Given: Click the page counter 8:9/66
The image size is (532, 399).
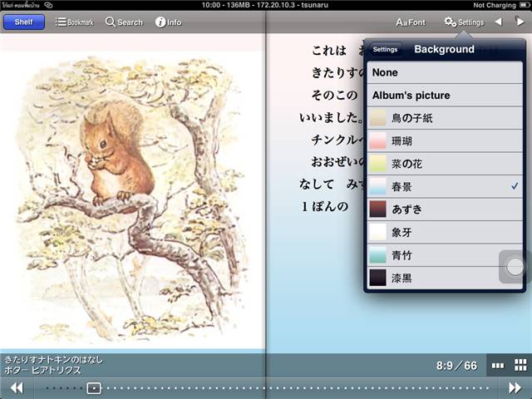Looking at the screenshot, I should (x=456, y=366).
